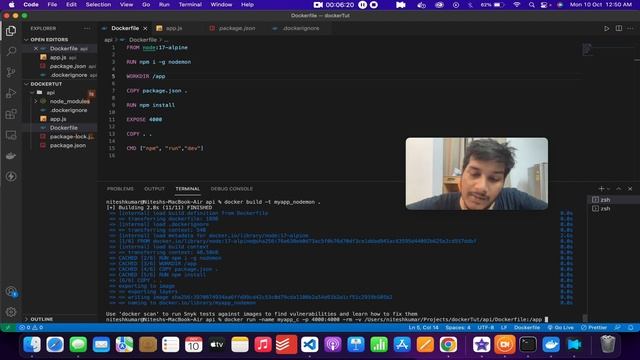Run the file with the play icon
This screenshot has width=640, height=360.
pos(607,28)
